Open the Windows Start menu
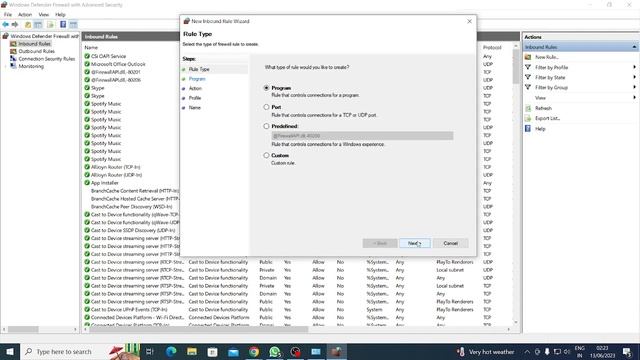 (x=10, y=351)
